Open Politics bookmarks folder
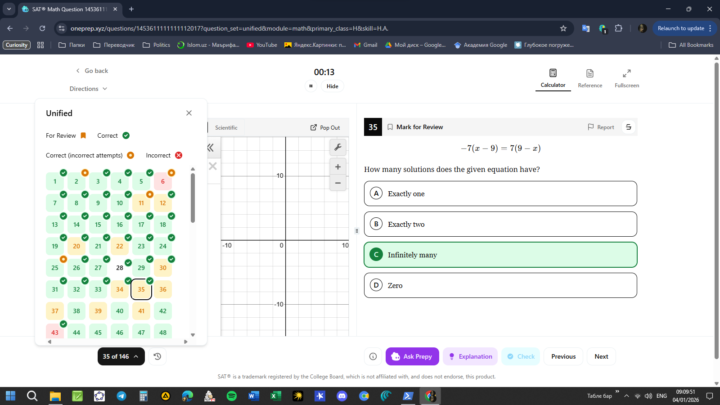Viewport: 720px width, 405px height. click(x=156, y=45)
